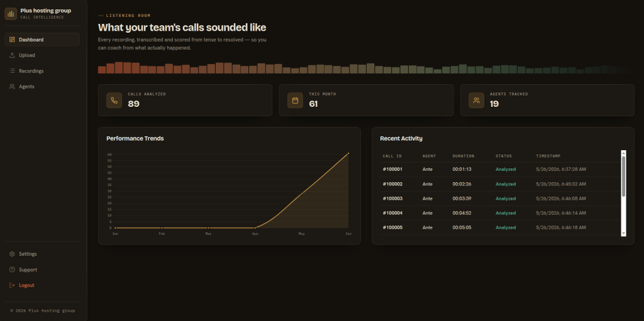Click the Settings gear icon

pyautogui.click(x=12, y=254)
